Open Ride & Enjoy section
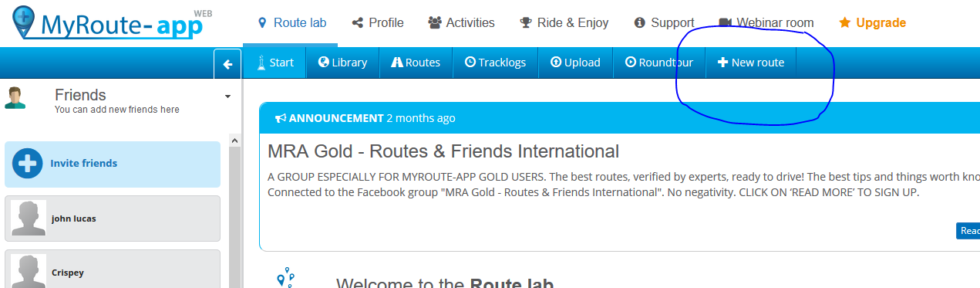The image size is (980, 288). [564, 23]
